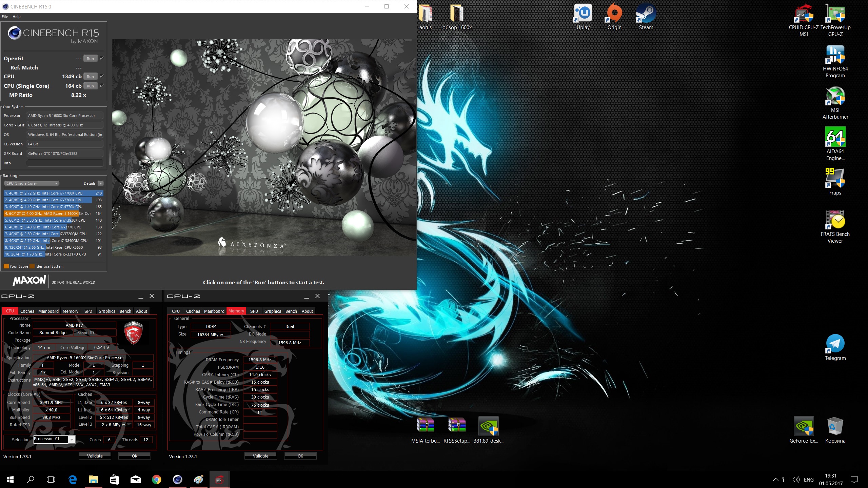
Task: Toggle the CPU test checkbox
Action: click(x=102, y=76)
